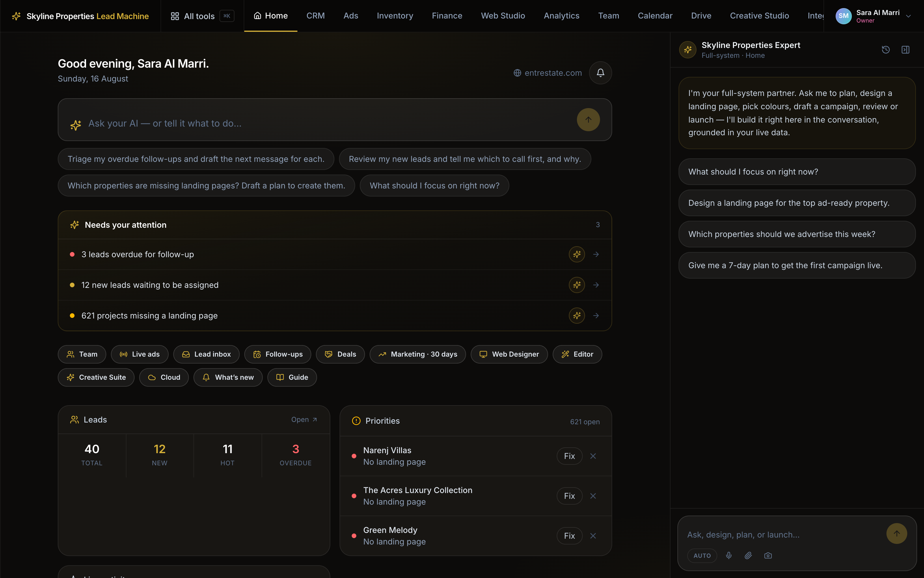924x578 pixels.
Task: Open the Creative Studio tab
Action: tap(759, 16)
